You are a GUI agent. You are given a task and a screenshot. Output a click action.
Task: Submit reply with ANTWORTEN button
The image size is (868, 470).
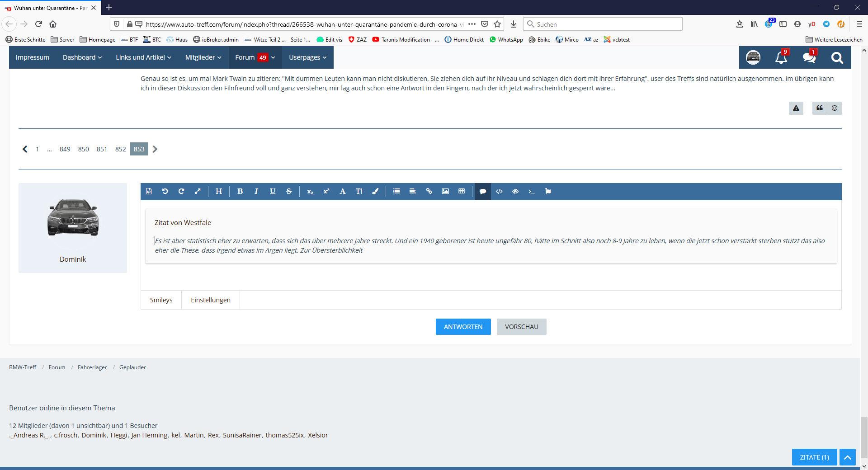coord(463,327)
